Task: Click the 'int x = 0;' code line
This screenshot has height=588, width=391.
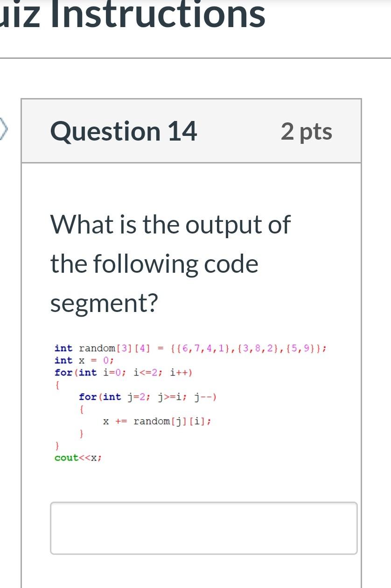Action: point(84,360)
